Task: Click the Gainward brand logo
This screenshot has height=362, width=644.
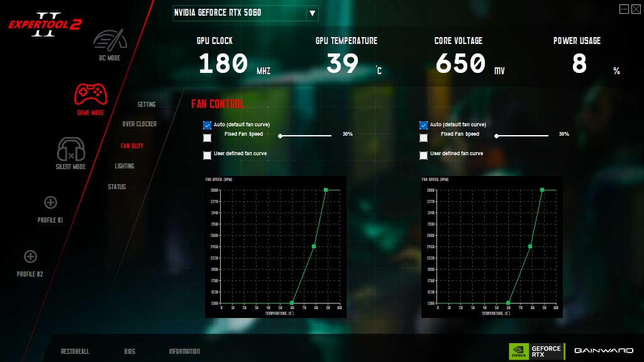Action: click(602, 351)
